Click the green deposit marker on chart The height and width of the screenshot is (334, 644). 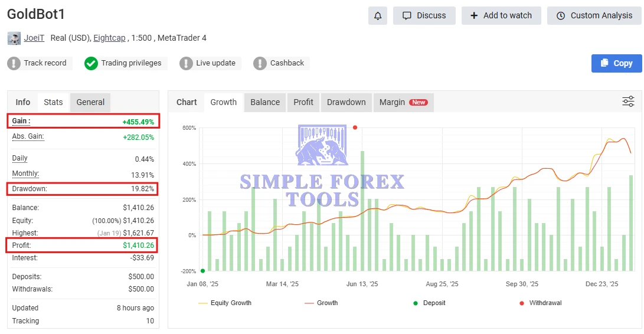[x=202, y=271]
